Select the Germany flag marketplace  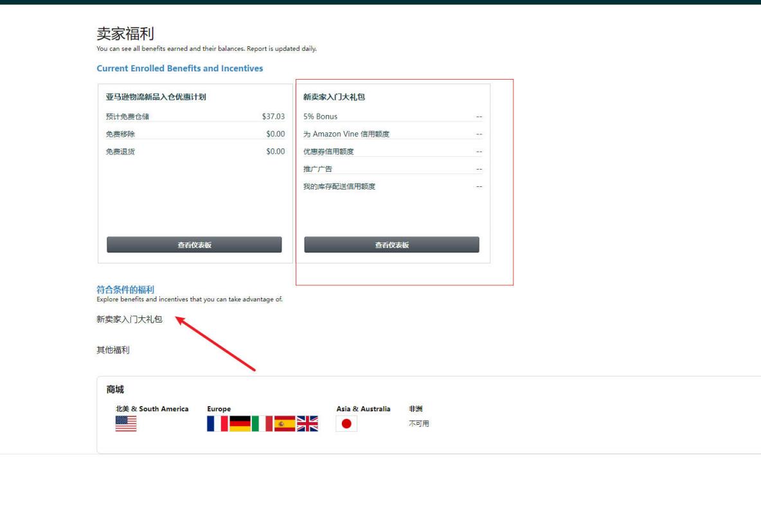point(240,423)
